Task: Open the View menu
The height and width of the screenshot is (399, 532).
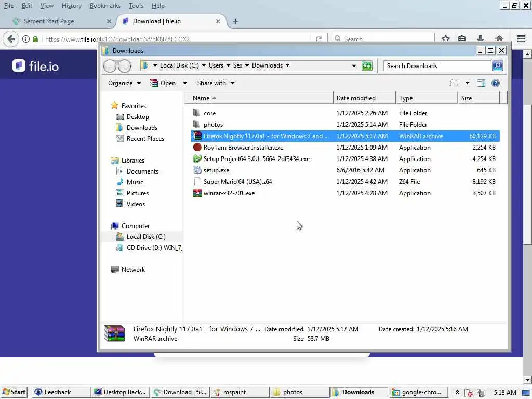Action: click(46, 6)
